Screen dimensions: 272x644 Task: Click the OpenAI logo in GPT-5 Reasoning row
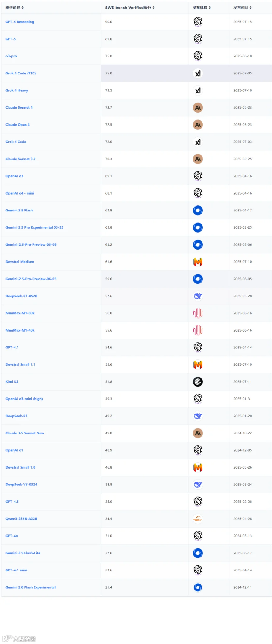click(198, 21)
